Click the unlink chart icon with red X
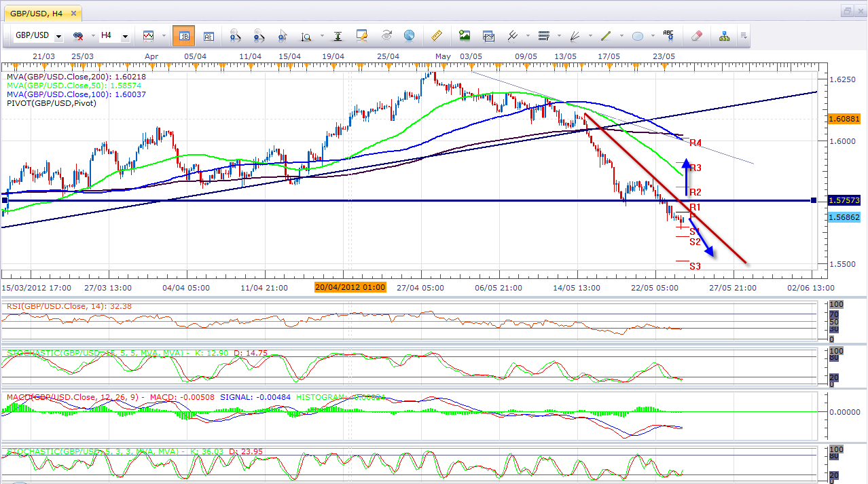 tap(77, 35)
